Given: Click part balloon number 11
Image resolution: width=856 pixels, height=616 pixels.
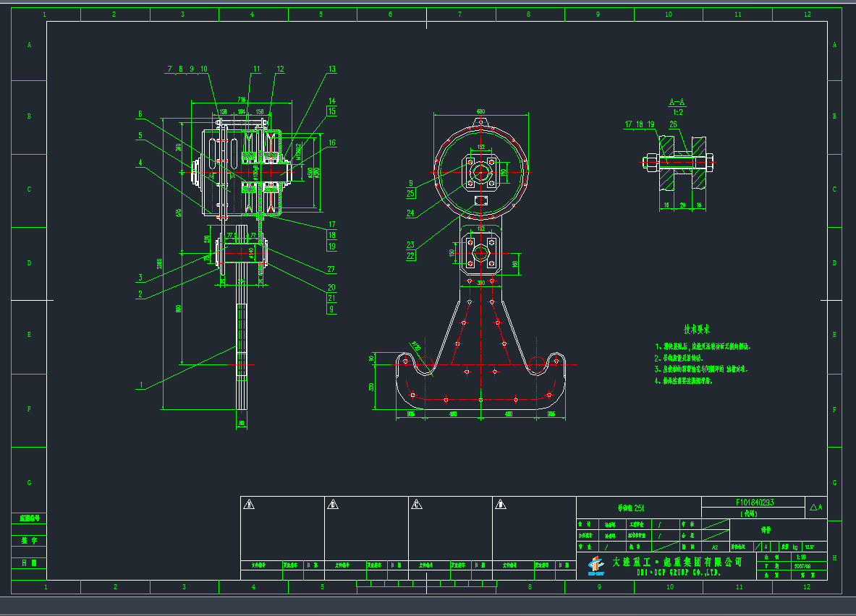Looking at the screenshot, I should click(257, 69).
